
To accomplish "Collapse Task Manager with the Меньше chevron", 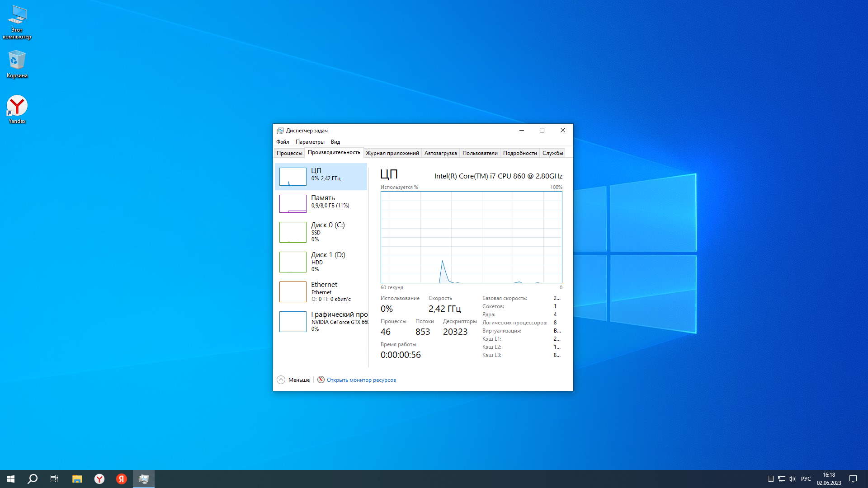I will click(281, 380).
